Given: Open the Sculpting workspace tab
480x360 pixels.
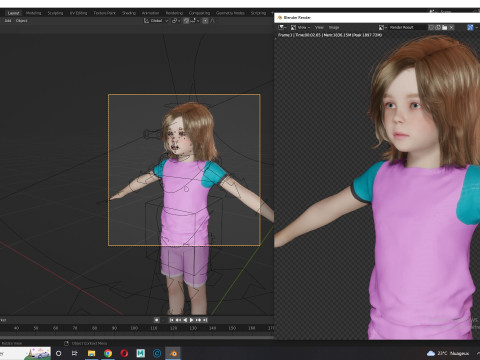Looking at the screenshot, I should [55, 13].
